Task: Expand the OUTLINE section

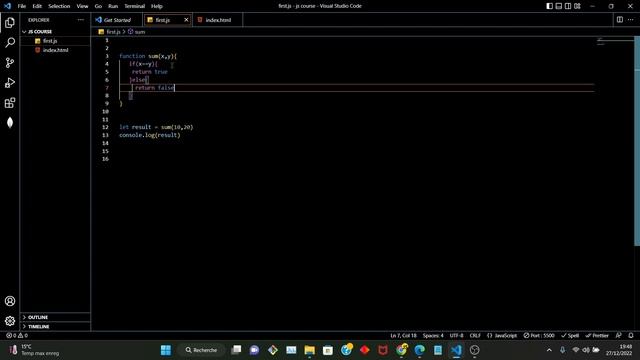Action: pos(55,317)
